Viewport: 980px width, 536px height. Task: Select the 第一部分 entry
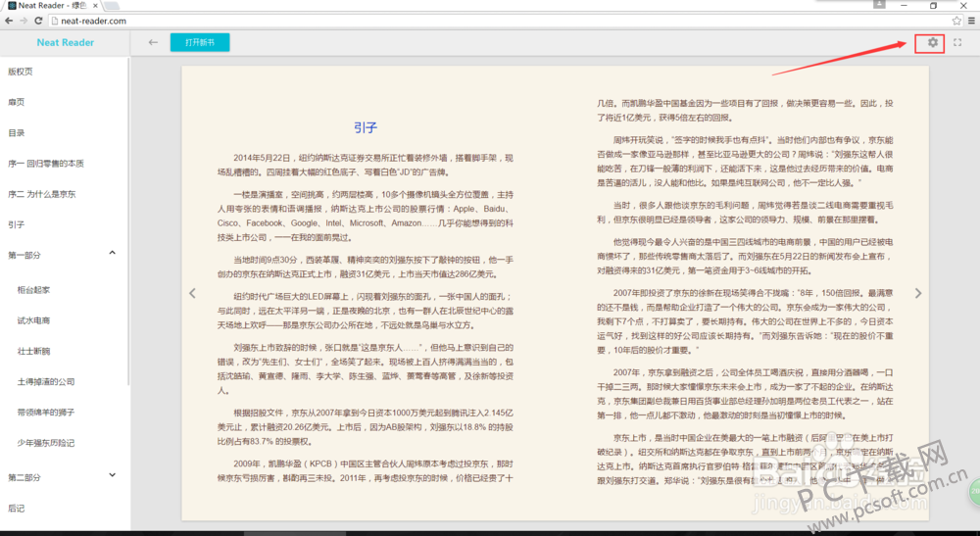pyautogui.click(x=24, y=256)
